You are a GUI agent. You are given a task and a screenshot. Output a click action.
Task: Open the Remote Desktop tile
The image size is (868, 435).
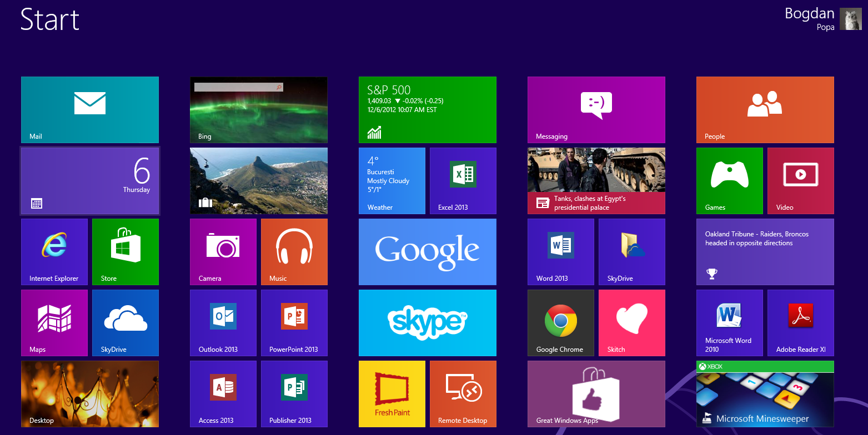pos(463,394)
